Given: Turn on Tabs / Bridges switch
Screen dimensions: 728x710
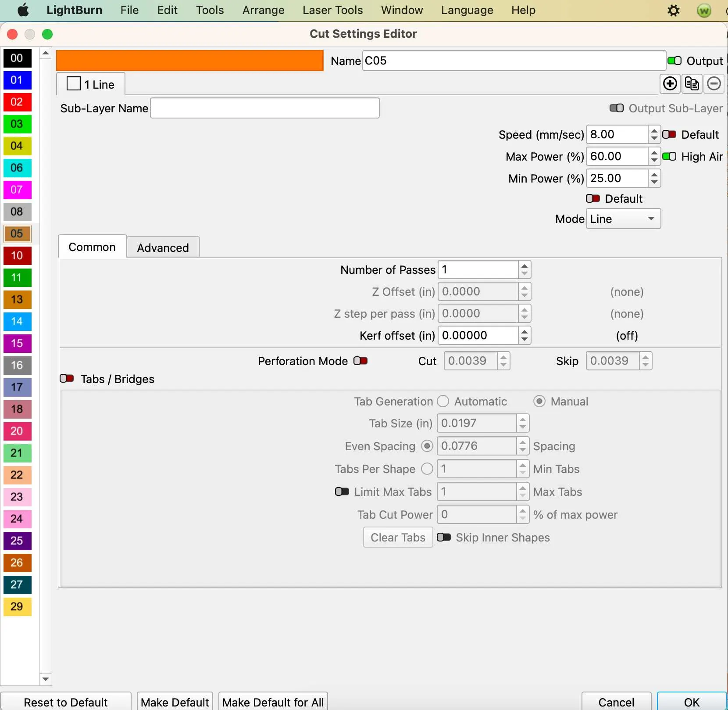Looking at the screenshot, I should (x=67, y=379).
